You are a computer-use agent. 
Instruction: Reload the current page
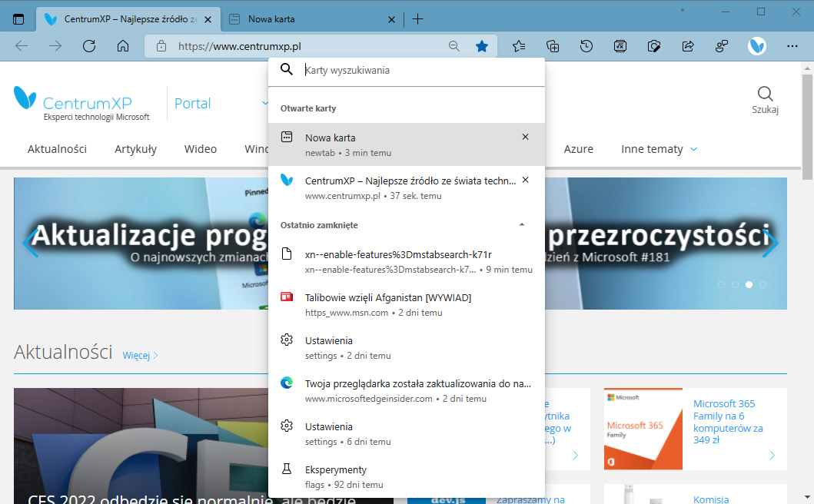tap(89, 46)
